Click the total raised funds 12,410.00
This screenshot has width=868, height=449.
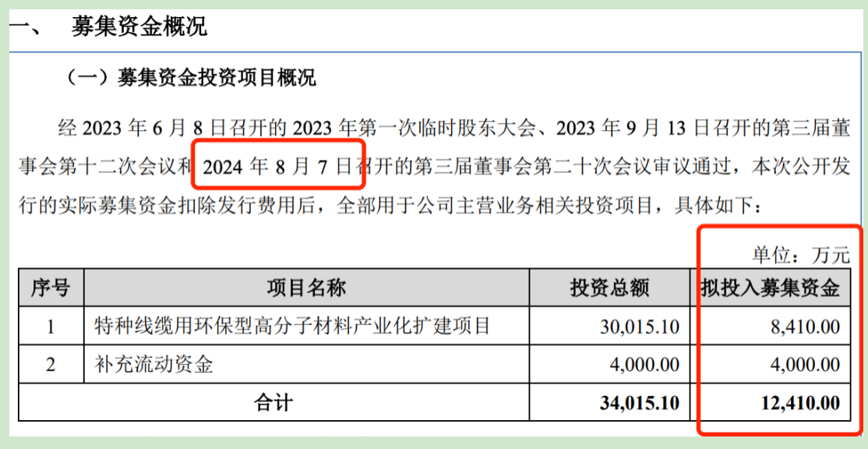[801, 403]
